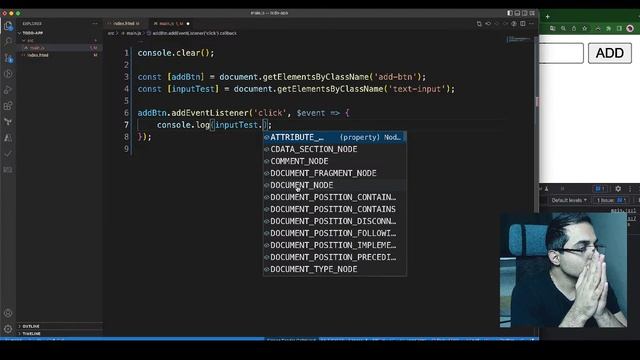Click 'addEventListener' on line 6
Viewport: 640px width, 360px height.
click(210, 113)
